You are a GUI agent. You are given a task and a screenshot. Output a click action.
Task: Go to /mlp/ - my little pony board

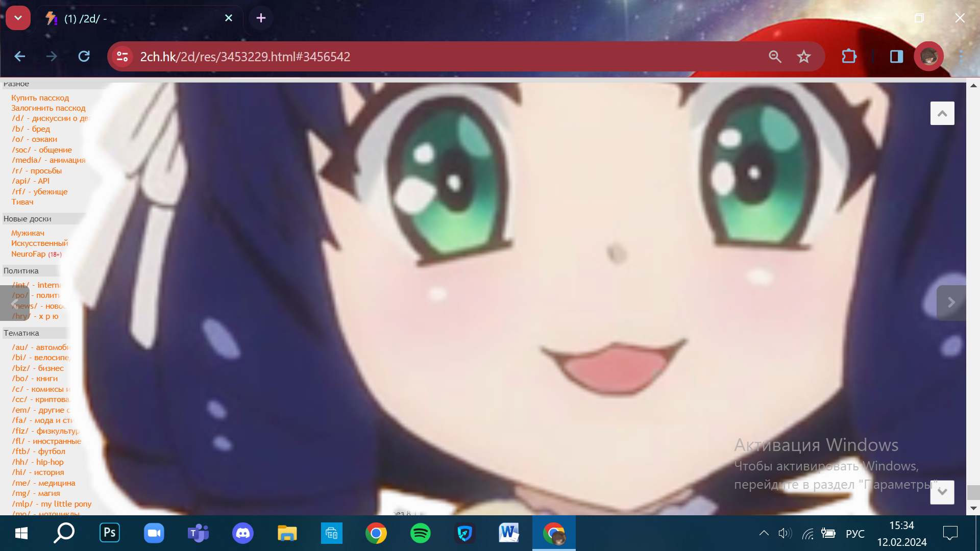pos(52,504)
